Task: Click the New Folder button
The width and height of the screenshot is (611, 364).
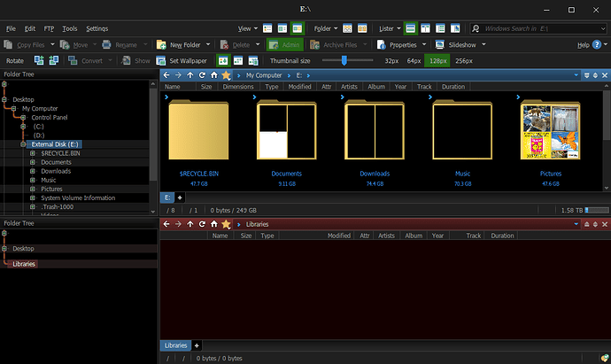Action: 179,45
